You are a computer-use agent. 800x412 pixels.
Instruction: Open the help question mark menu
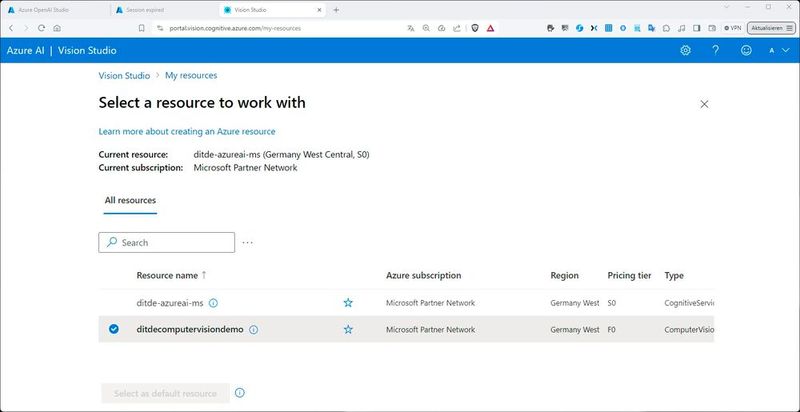[x=716, y=50]
